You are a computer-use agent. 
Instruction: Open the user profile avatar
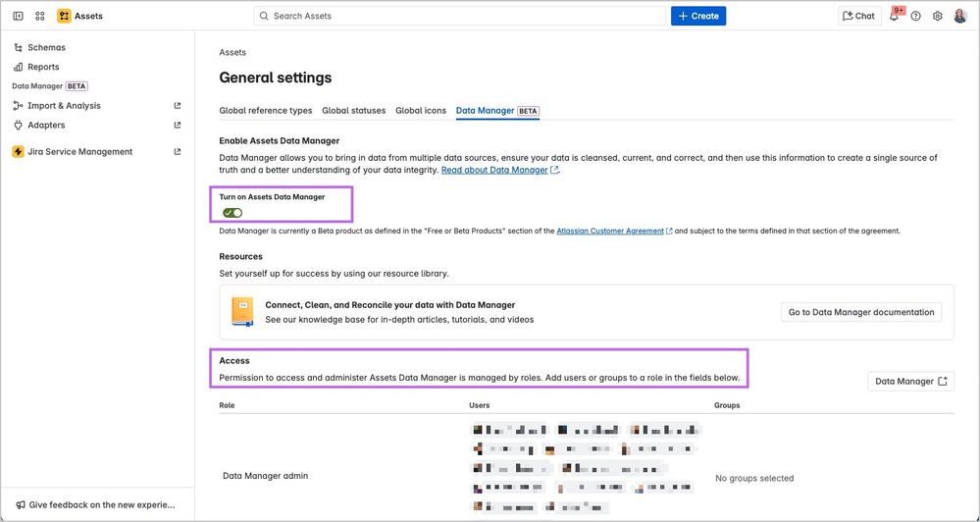(960, 16)
